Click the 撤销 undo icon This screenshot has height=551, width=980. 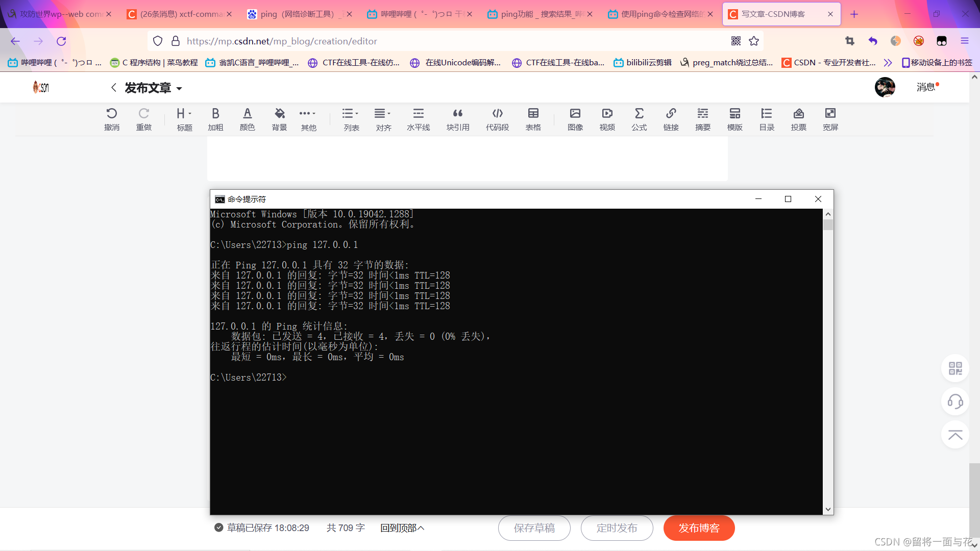pyautogui.click(x=112, y=119)
